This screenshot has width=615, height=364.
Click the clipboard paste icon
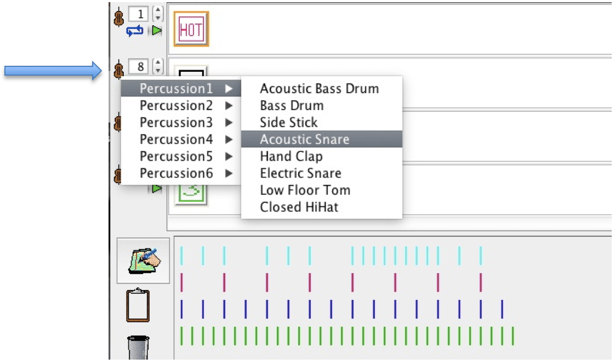pos(138,305)
